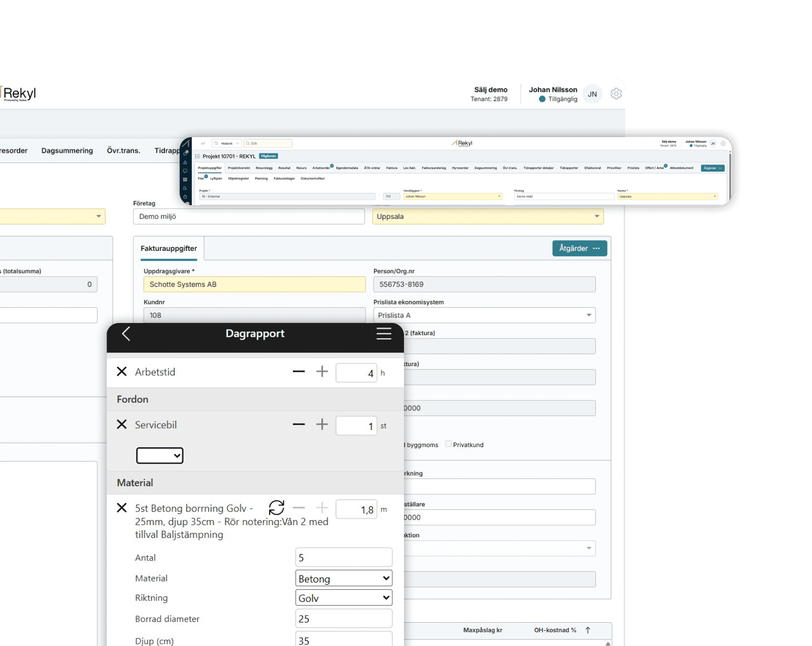Click the material length field showing 1,8
The image size is (812, 646).
356,509
